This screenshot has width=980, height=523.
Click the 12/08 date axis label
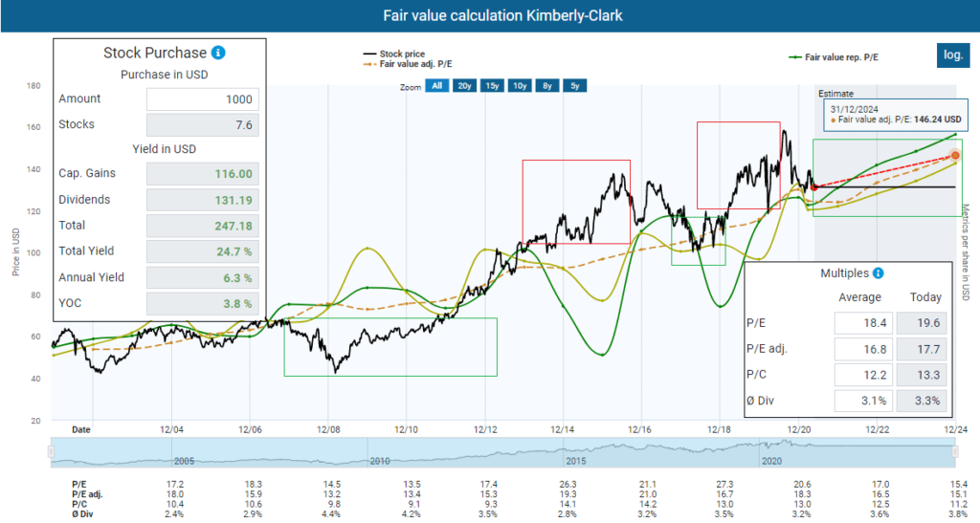click(328, 430)
